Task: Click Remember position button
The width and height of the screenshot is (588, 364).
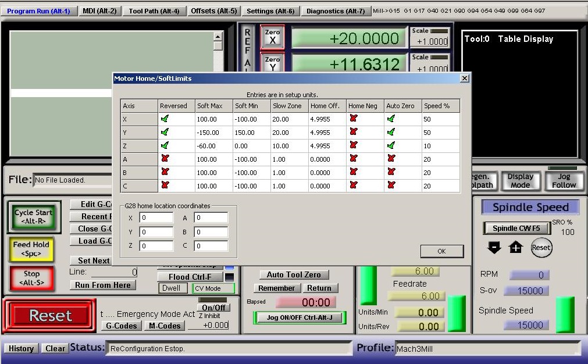Action: coord(276,288)
